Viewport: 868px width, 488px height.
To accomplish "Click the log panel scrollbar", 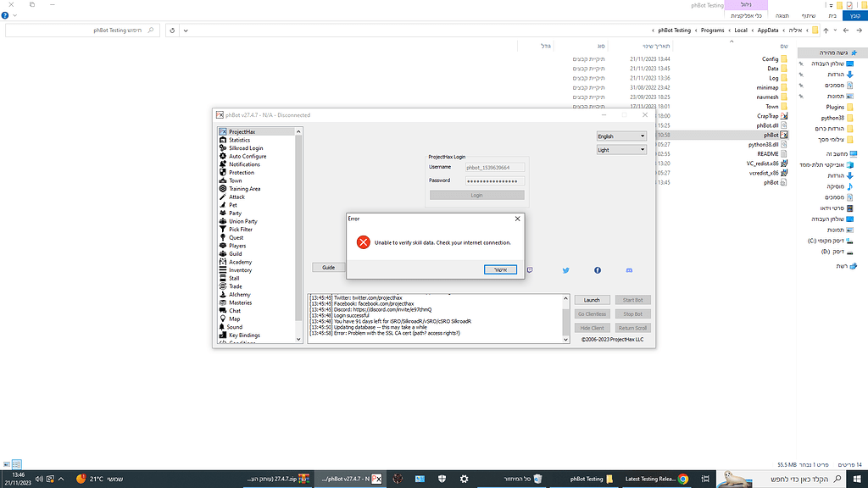I will click(x=564, y=320).
